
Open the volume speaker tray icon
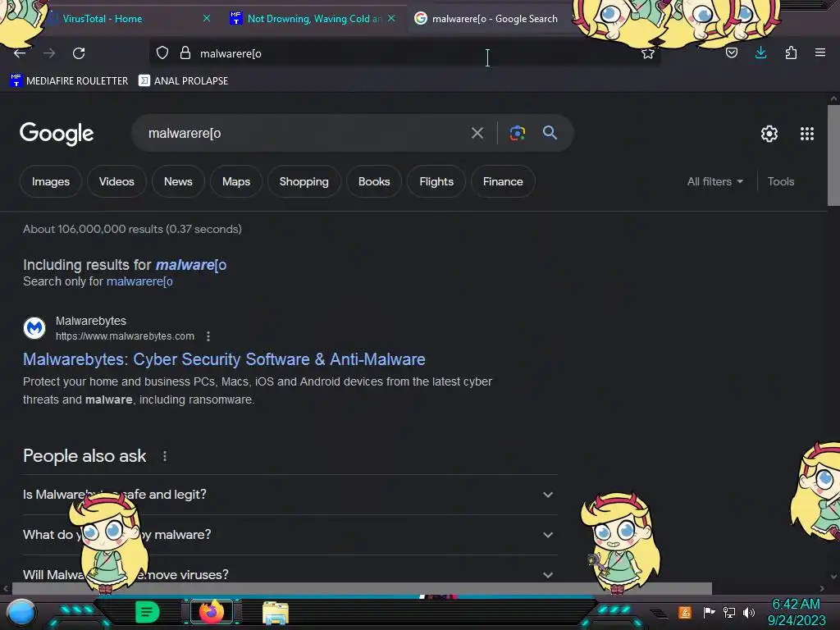click(x=749, y=612)
